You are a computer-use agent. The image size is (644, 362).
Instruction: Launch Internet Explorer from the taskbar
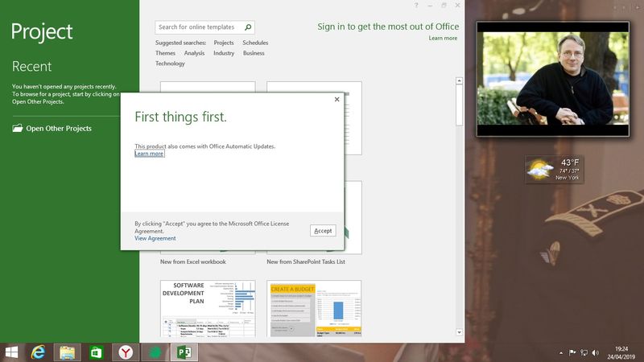coord(38,352)
